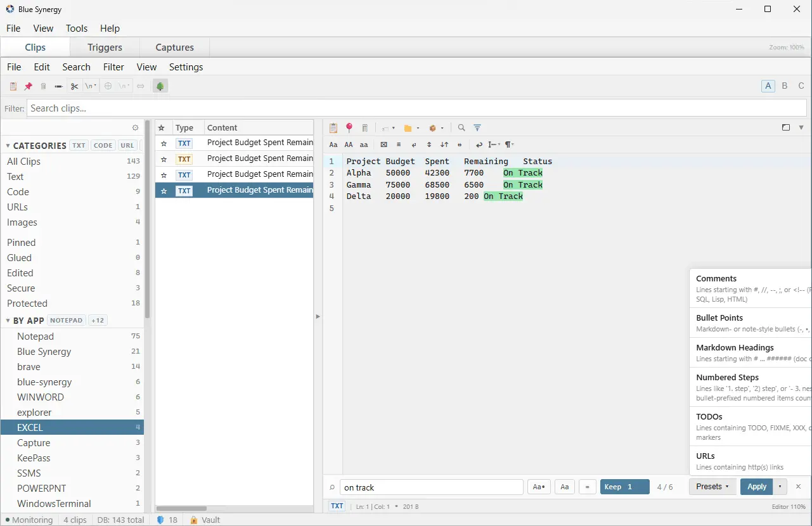Screen dimensions: 812x526
Task: Click the clipboard paste icon in clip list toolbar
Action: tap(13, 86)
